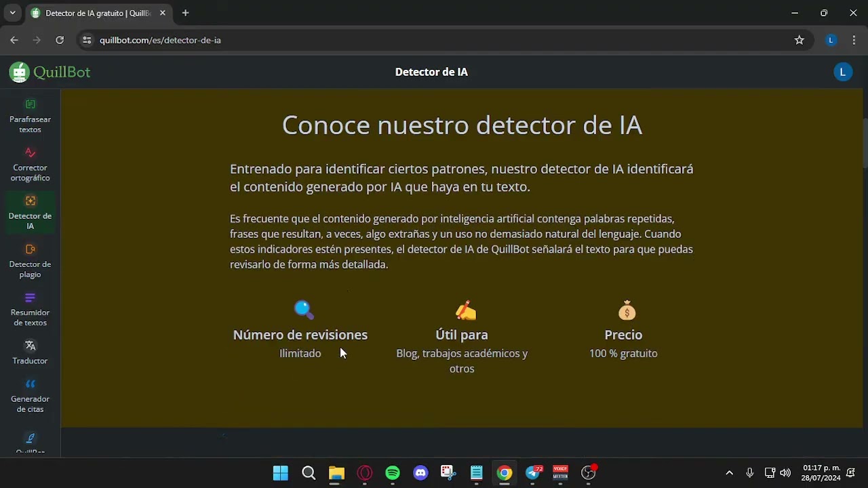The height and width of the screenshot is (488, 868).
Task: View site information icon in address bar
Action: point(87,40)
